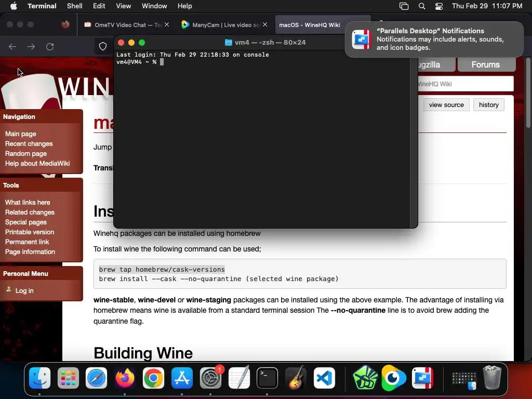Screen dimensions: 532x399
Task: Open the Special pages link
Action: pos(26,222)
